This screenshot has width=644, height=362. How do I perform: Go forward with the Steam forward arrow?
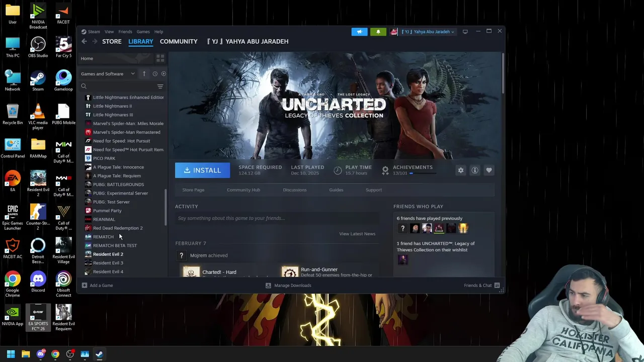coord(94,41)
